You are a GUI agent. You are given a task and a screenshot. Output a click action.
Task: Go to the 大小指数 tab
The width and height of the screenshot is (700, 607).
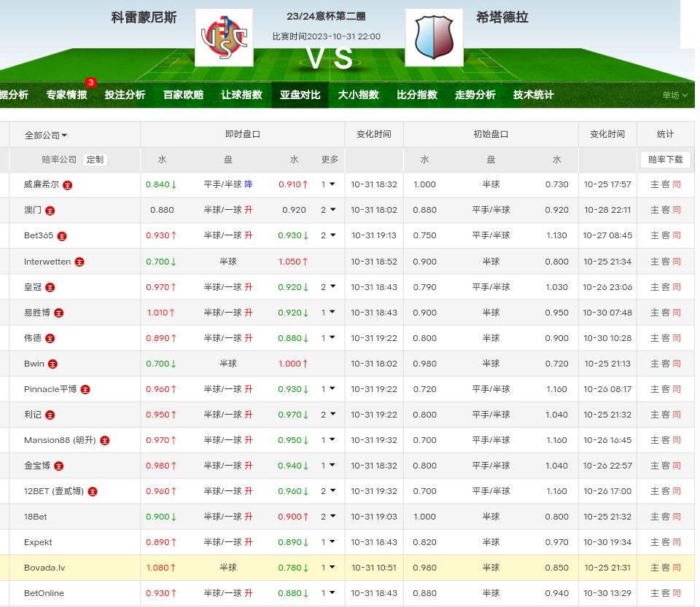click(x=358, y=95)
